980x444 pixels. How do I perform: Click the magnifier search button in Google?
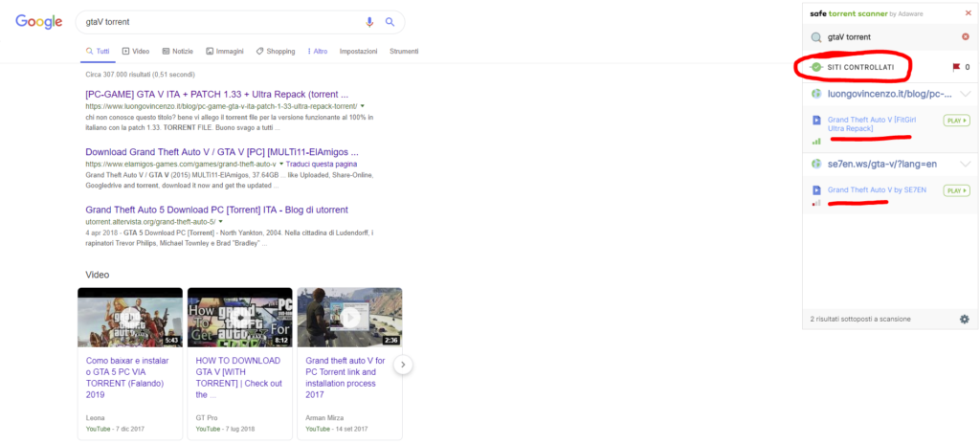(390, 22)
